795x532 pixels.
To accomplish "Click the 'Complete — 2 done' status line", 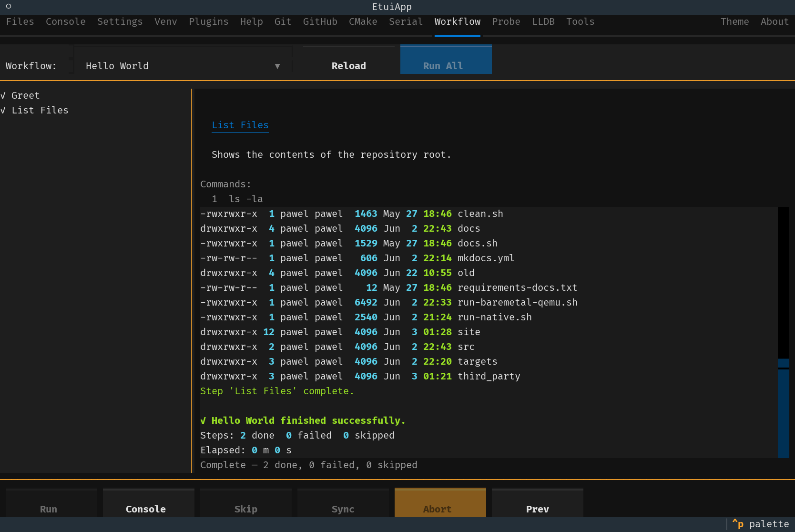I will [x=309, y=465].
